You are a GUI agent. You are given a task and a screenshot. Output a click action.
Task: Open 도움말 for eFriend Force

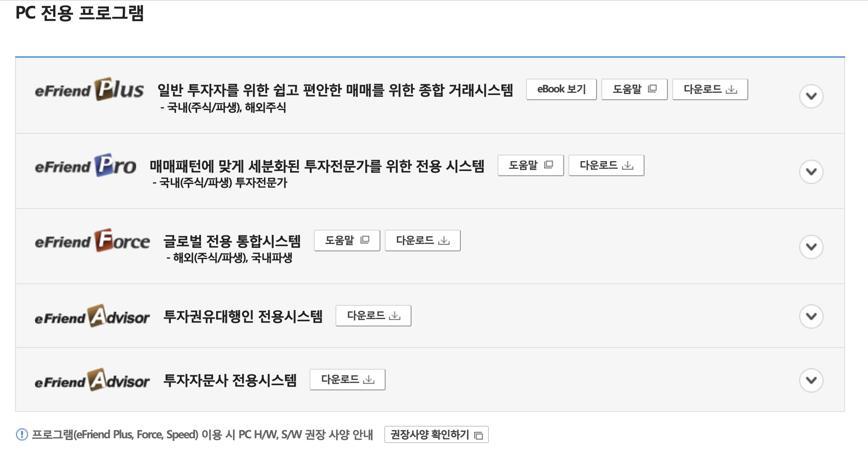tap(347, 241)
